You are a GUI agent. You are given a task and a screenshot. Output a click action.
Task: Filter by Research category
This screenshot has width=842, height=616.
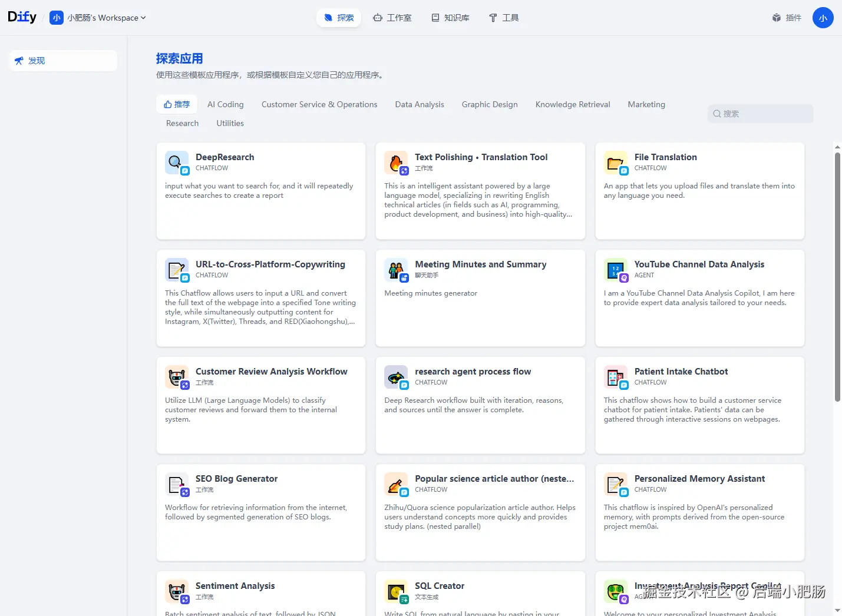click(183, 123)
